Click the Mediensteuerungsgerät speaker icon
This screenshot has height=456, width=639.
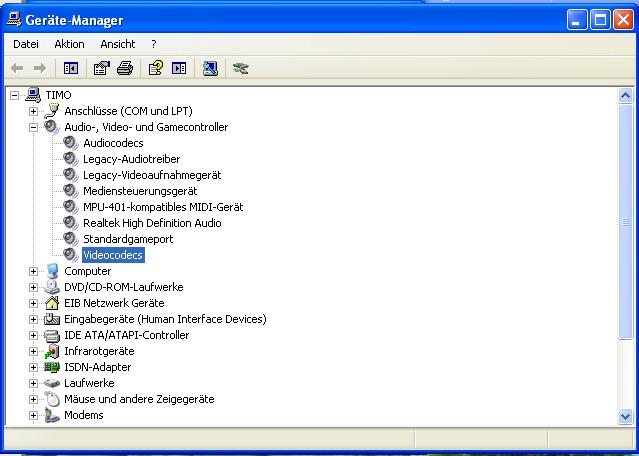point(71,191)
